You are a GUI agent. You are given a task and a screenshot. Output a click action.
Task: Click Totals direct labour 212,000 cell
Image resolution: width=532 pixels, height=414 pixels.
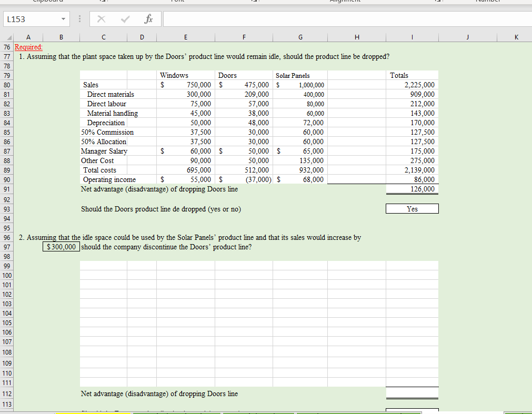coord(412,104)
